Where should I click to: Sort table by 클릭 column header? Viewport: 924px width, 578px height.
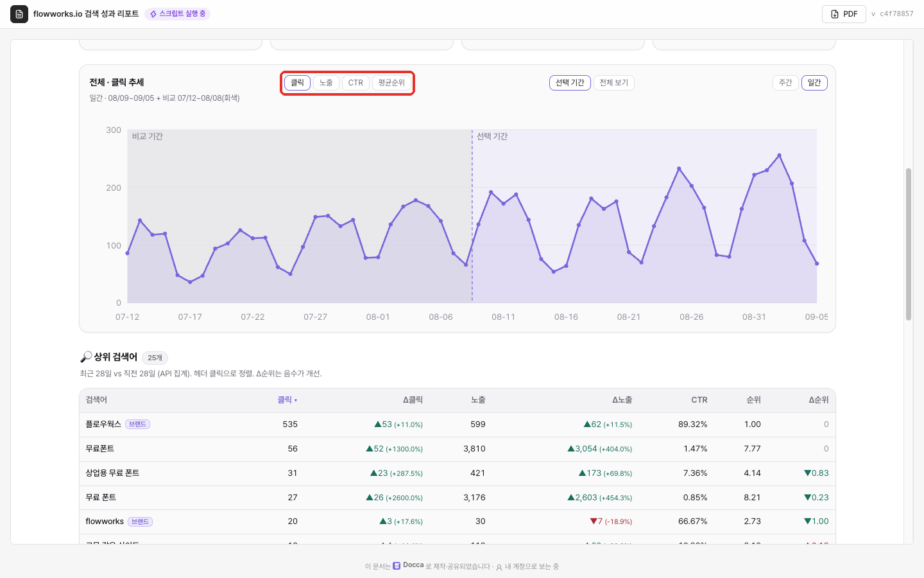287,400
